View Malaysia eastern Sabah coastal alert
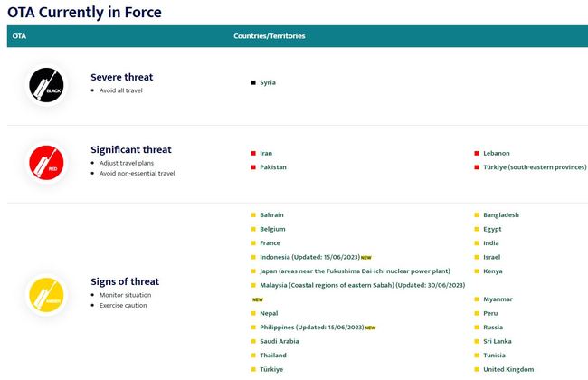 362,285
